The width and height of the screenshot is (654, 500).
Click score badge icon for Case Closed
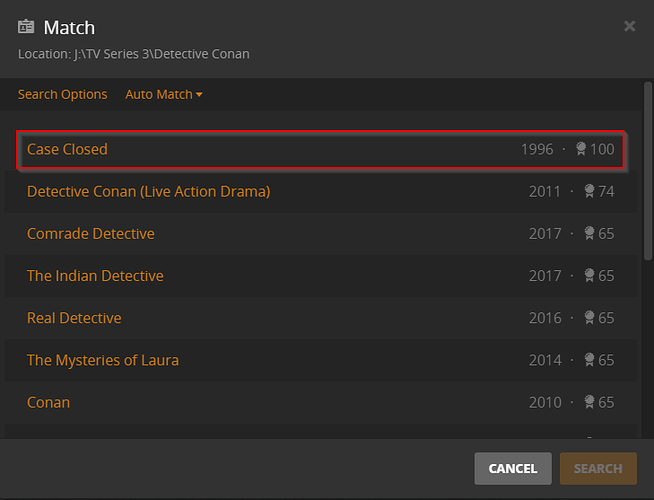coord(580,149)
